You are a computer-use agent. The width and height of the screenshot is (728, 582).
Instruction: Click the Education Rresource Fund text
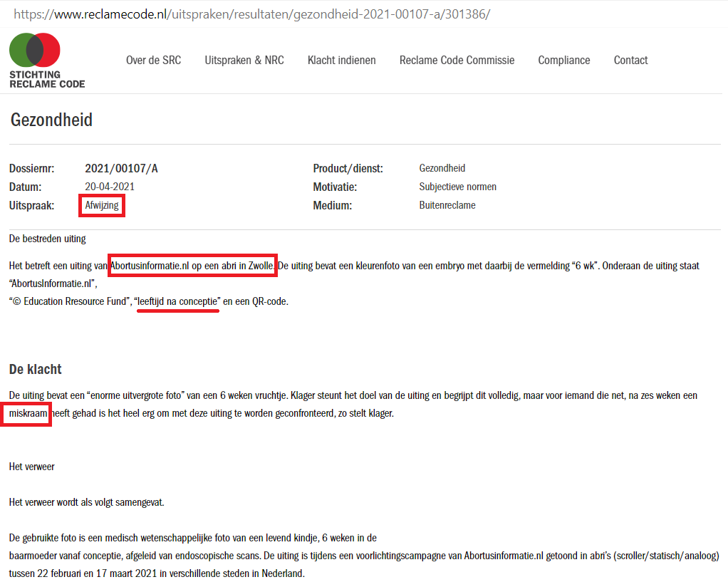pos(75,301)
